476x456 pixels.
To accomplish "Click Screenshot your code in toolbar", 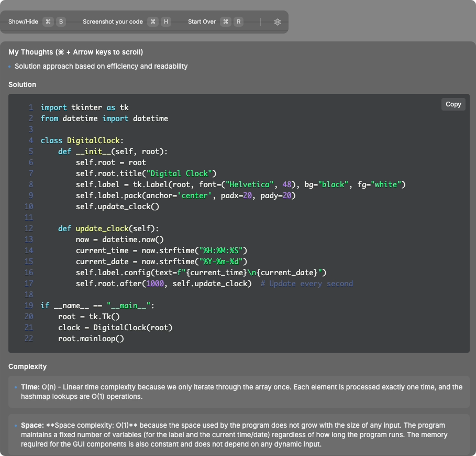I will (113, 22).
